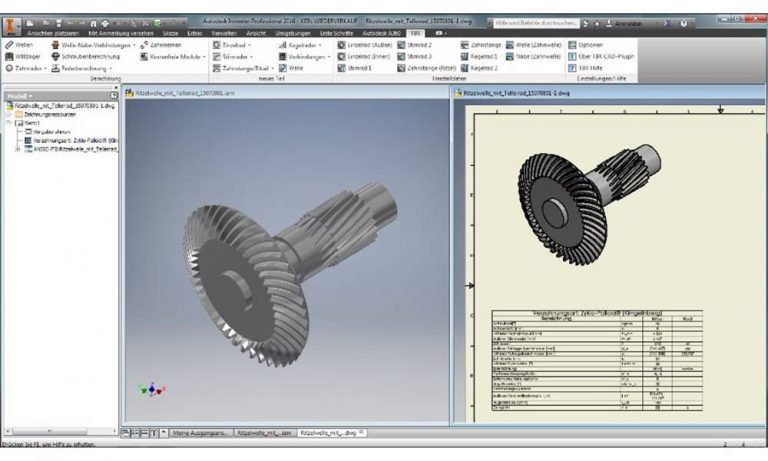Expand Zahnräder dropdown arrow

click(x=46, y=69)
